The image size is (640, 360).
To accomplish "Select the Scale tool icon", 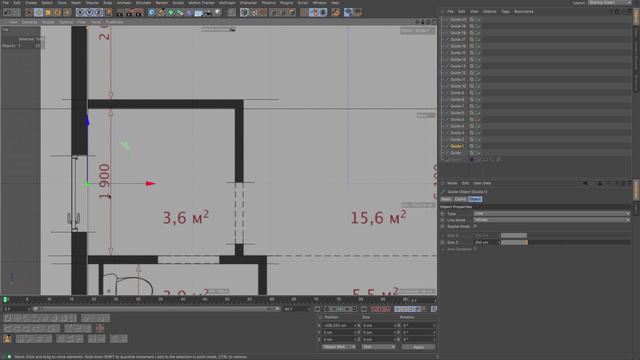I will click(x=48, y=13).
